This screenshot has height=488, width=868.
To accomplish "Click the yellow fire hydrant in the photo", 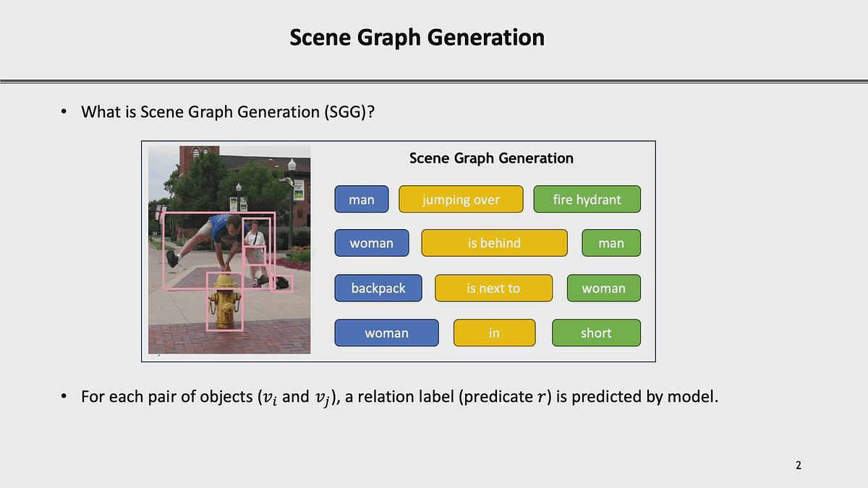I will pyautogui.click(x=225, y=301).
